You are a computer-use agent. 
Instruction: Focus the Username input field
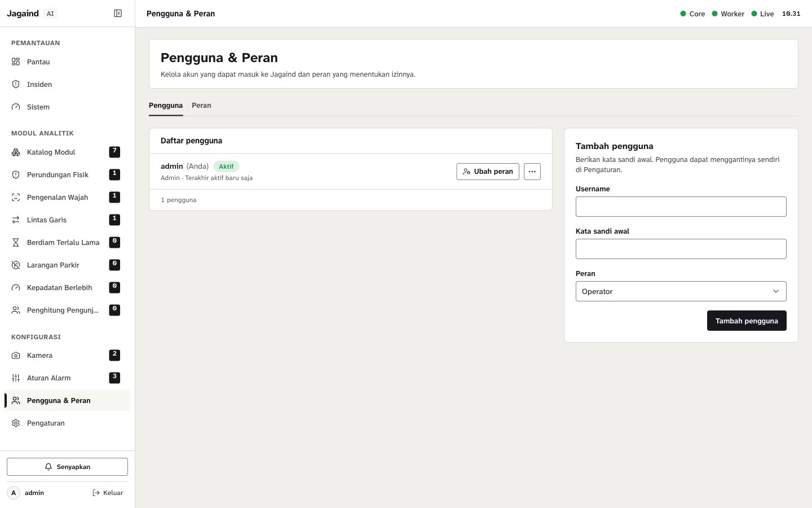pyautogui.click(x=681, y=207)
